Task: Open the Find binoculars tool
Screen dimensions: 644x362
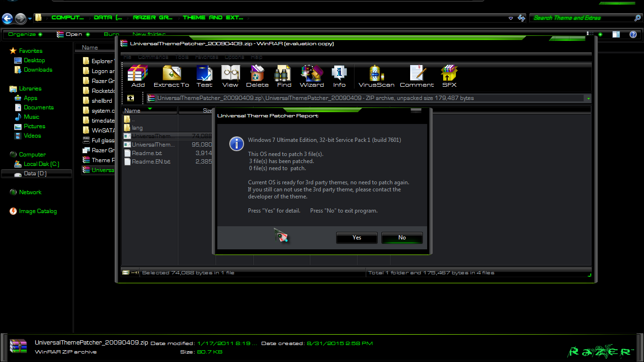Action: [x=284, y=76]
